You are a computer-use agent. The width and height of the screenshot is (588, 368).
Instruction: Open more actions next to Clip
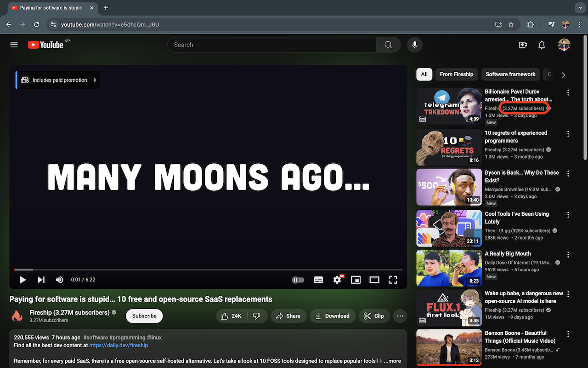pyautogui.click(x=400, y=316)
